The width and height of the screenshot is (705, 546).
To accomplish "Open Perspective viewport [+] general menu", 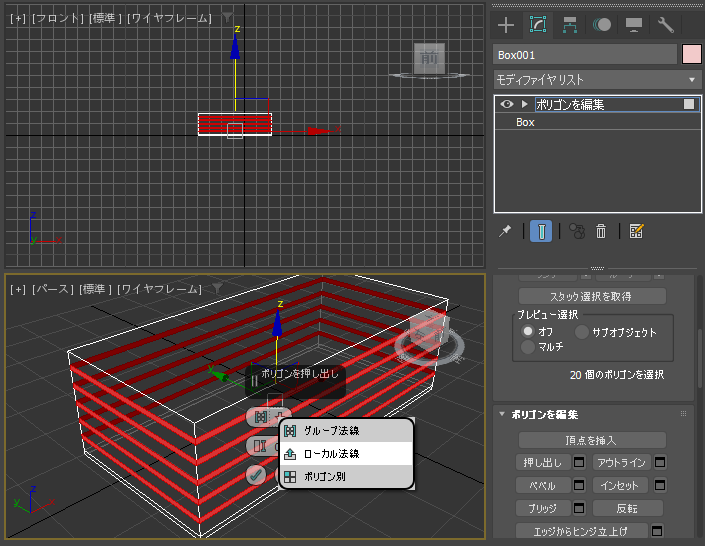I will coord(18,289).
